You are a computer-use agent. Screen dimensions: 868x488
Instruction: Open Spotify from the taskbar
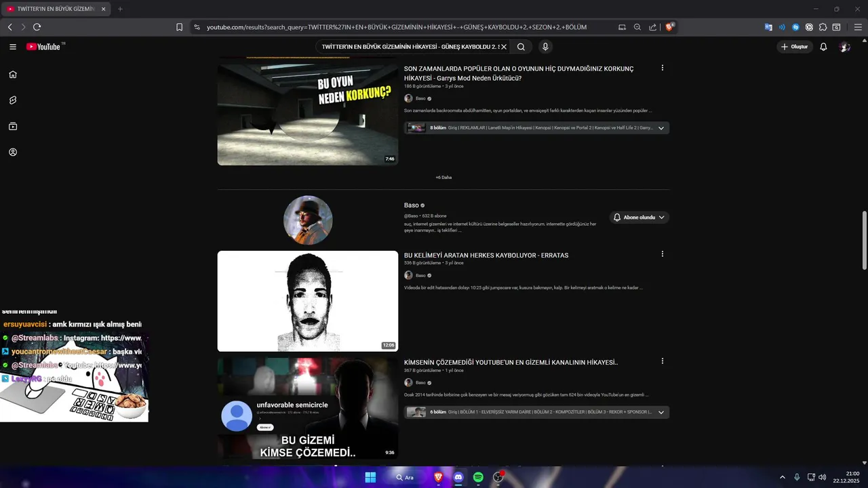click(x=478, y=477)
